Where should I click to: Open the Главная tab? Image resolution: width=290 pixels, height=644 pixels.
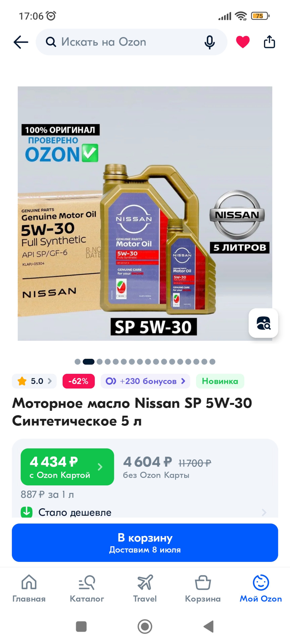[x=29, y=589]
